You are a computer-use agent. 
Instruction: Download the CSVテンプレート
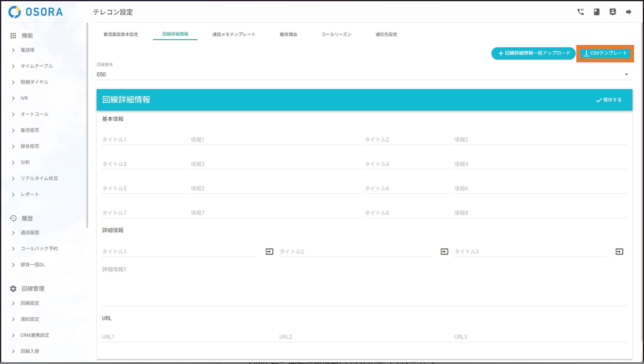(605, 53)
